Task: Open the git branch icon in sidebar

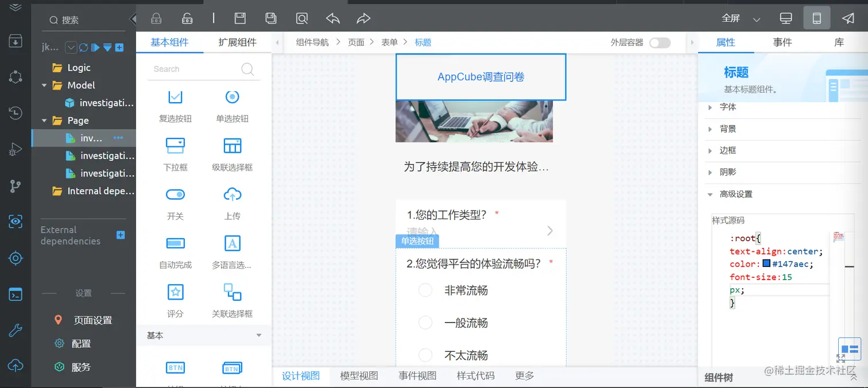Action: click(x=15, y=186)
